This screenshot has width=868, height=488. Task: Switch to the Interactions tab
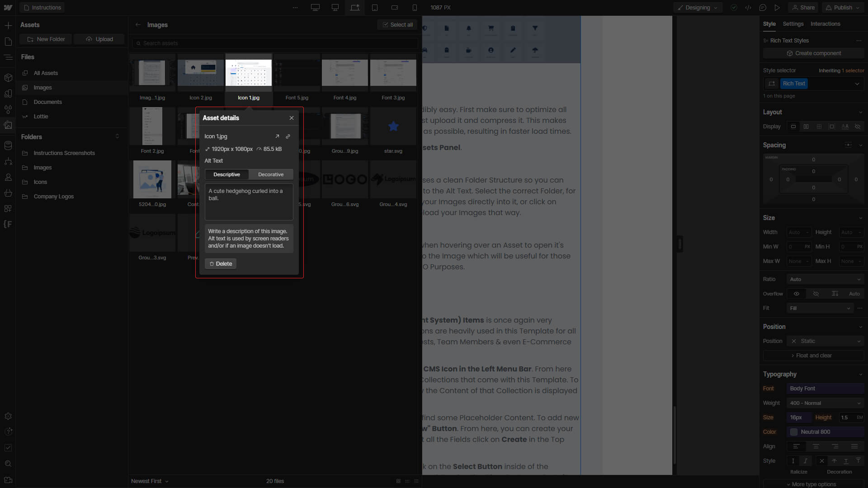click(x=825, y=24)
